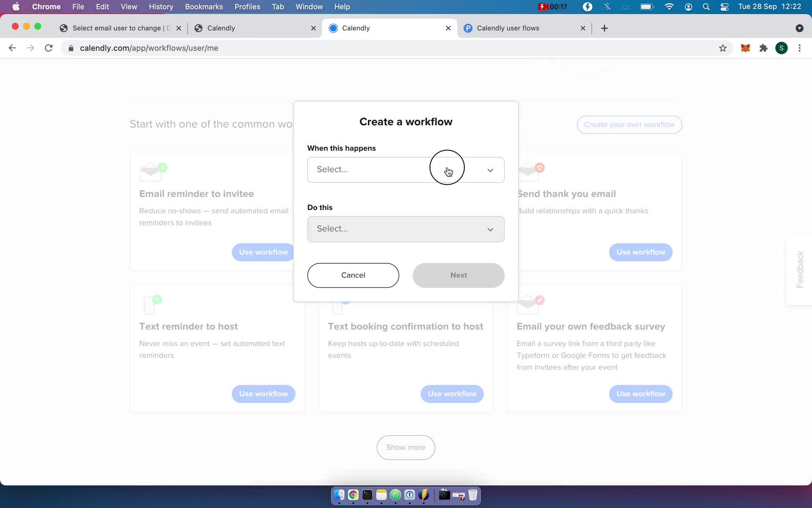The height and width of the screenshot is (508, 812).
Task: Click Use workflow for Email reminder
Action: (x=263, y=251)
